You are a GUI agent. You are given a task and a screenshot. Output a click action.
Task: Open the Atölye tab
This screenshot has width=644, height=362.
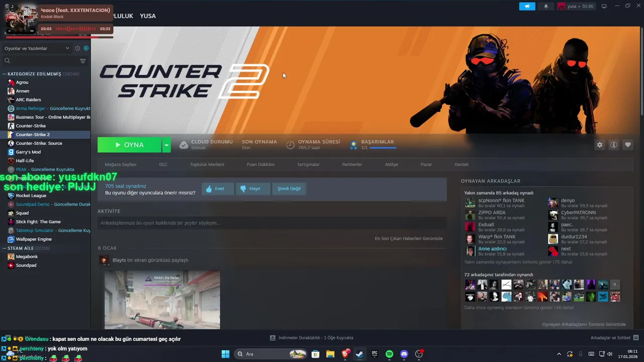point(391,164)
